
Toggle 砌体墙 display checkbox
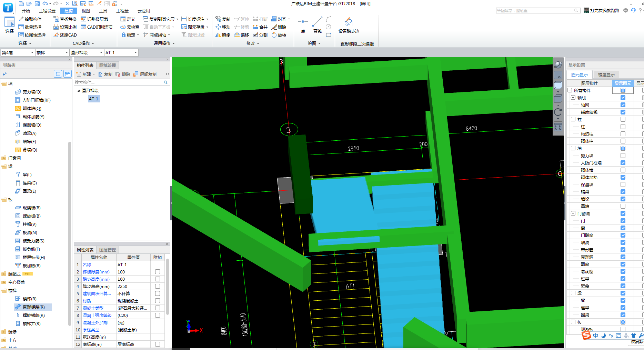[623, 170]
